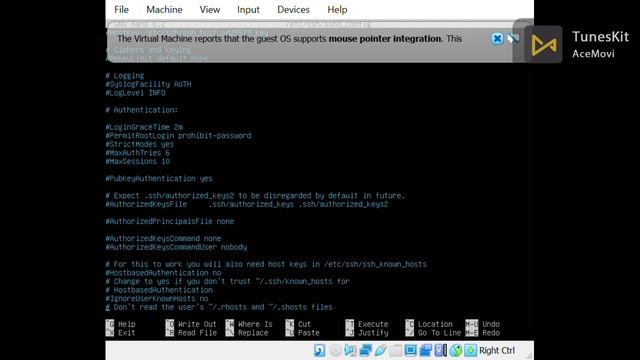Open the Help menu

click(x=337, y=9)
